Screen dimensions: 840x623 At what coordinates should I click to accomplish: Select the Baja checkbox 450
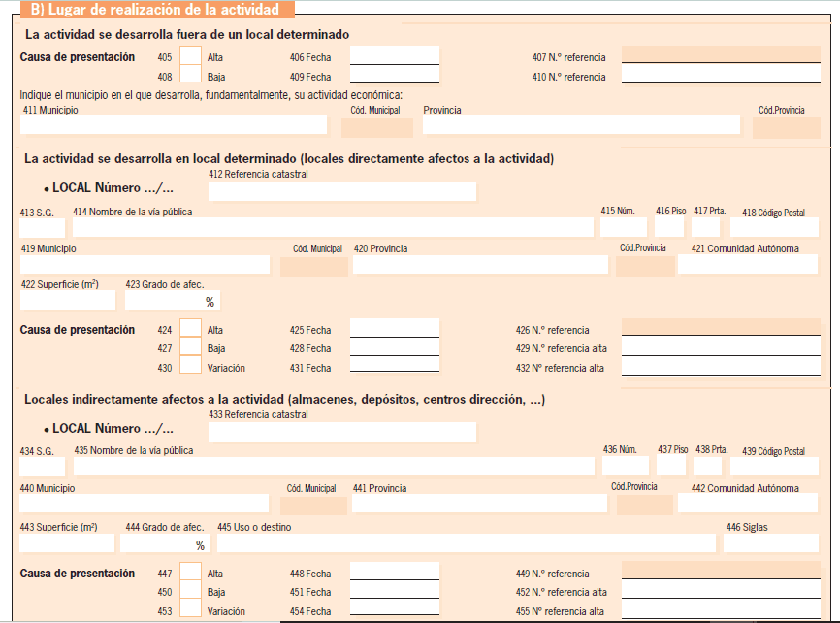pos(190,590)
